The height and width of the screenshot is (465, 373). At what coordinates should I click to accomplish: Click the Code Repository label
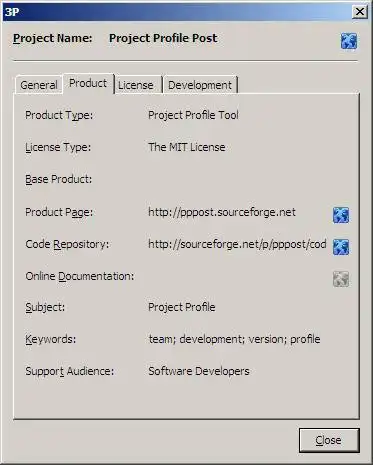[x=67, y=244]
